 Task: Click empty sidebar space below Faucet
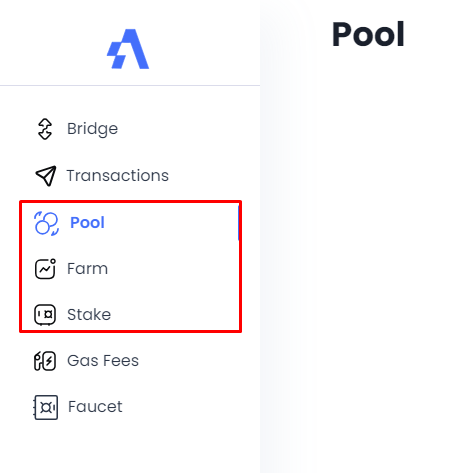(x=130, y=448)
